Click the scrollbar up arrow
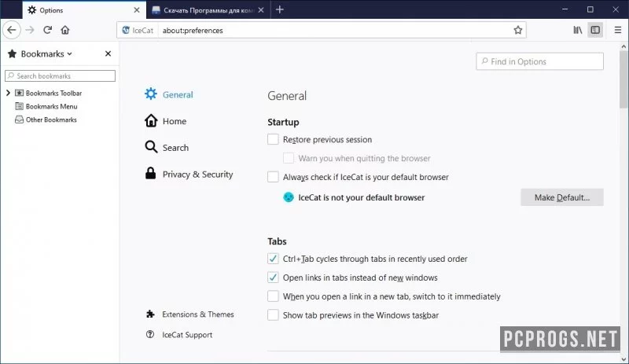This screenshot has width=629, height=364. [623, 46]
